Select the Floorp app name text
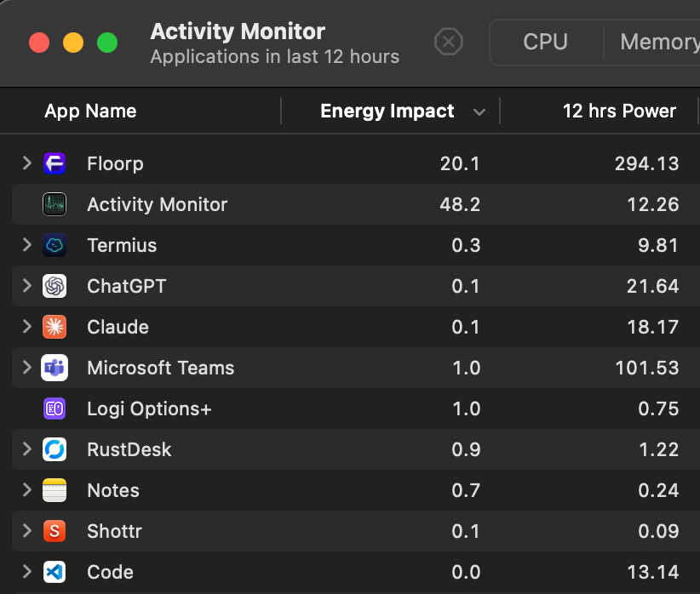Viewport: 700px width, 594px height. click(x=115, y=163)
